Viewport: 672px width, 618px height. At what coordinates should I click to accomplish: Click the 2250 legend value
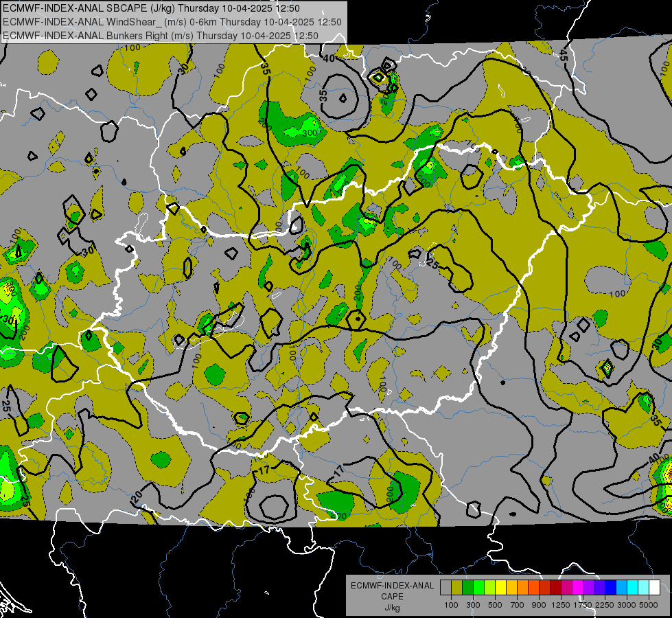(x=605, y=605)
